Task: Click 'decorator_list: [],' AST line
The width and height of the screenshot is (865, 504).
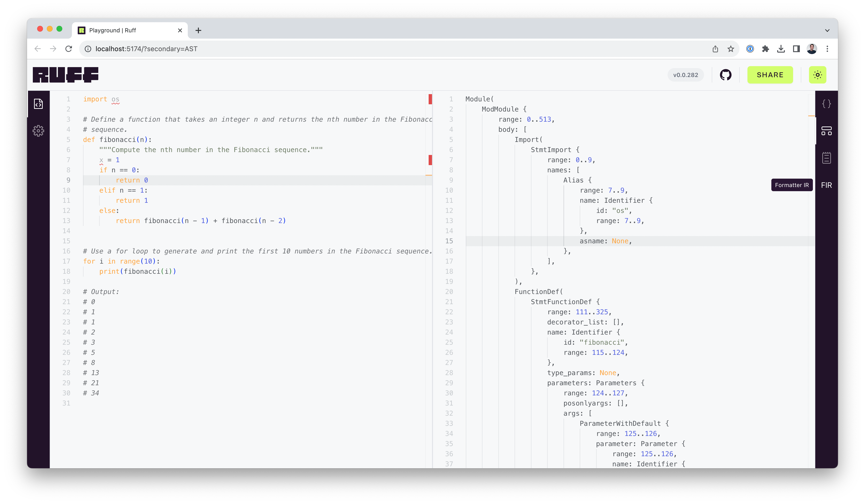Action: tap(585, 322)
